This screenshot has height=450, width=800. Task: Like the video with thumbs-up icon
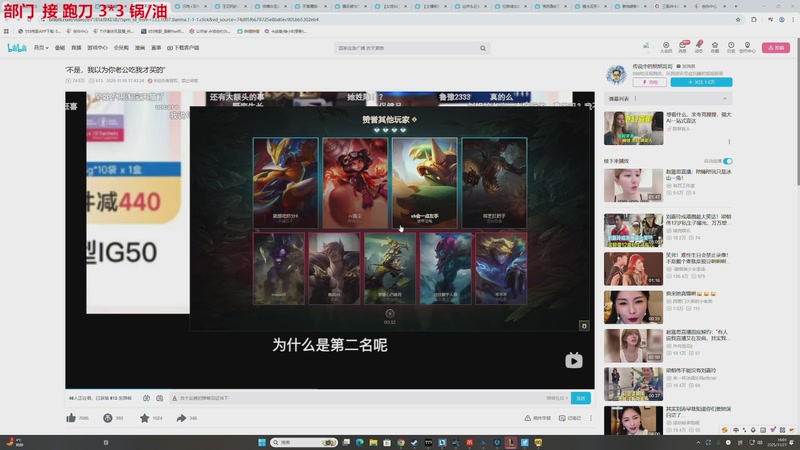click(71, 418)
